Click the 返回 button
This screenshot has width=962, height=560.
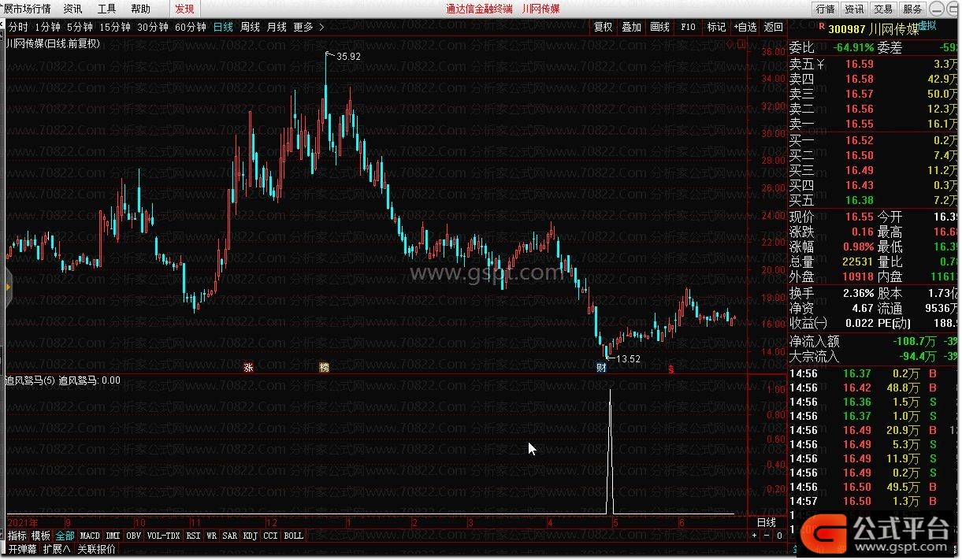[774, 27]
